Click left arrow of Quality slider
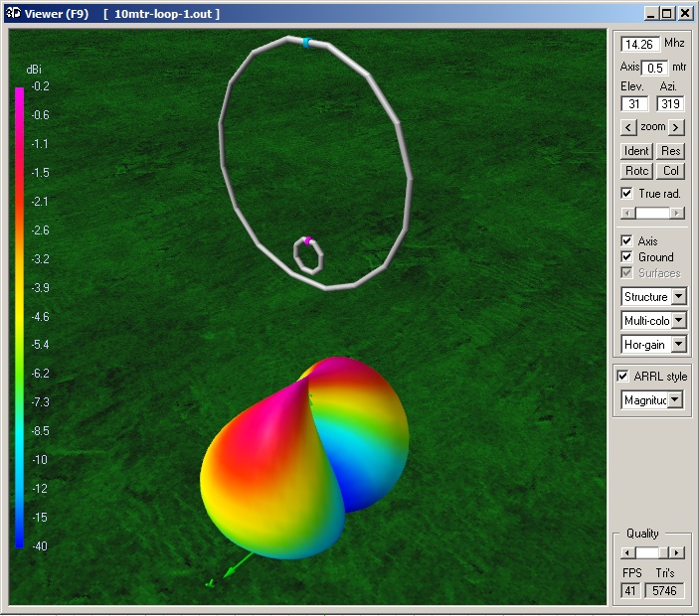Viewport: 699px width, 616px height. [628, 552]
